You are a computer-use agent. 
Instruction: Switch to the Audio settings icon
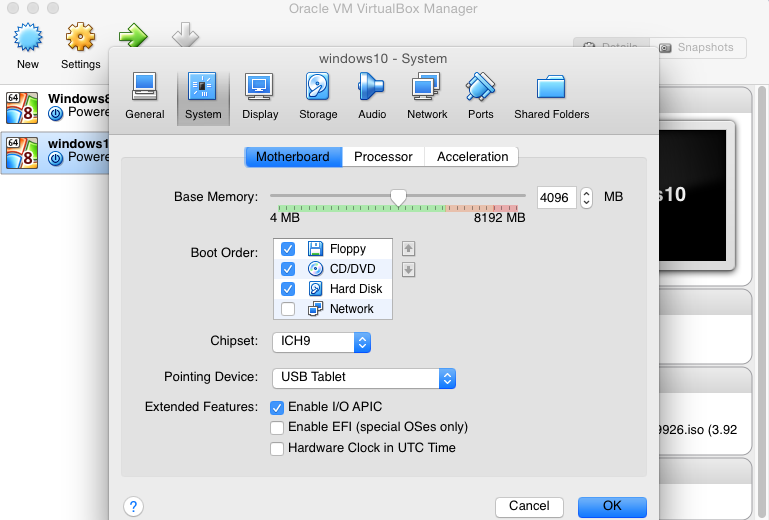[372, 96]
